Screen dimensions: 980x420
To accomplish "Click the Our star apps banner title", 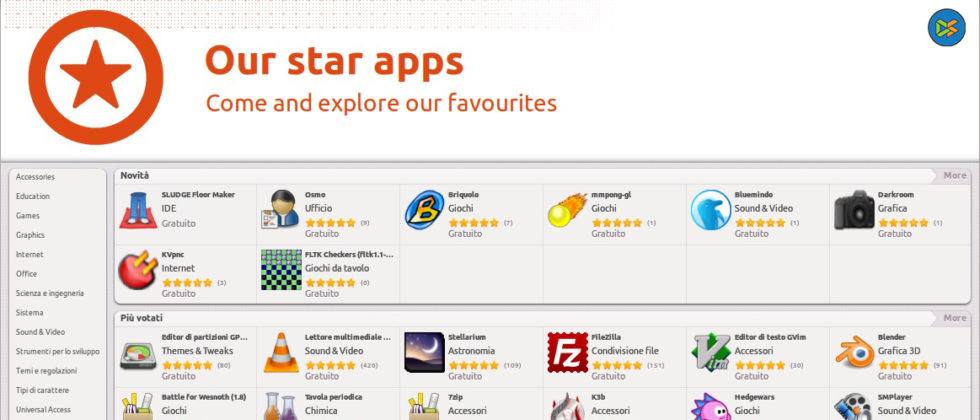I will 334,62.
